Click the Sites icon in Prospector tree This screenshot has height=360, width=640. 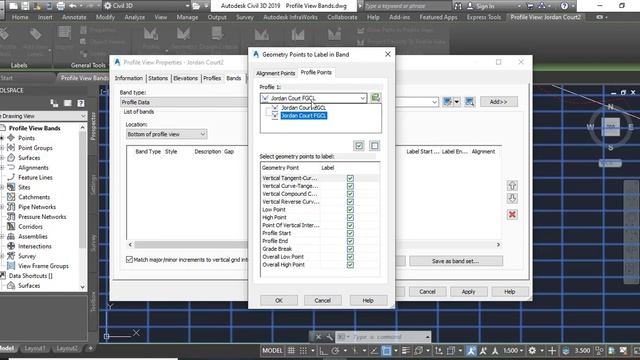tap(11, 187)
